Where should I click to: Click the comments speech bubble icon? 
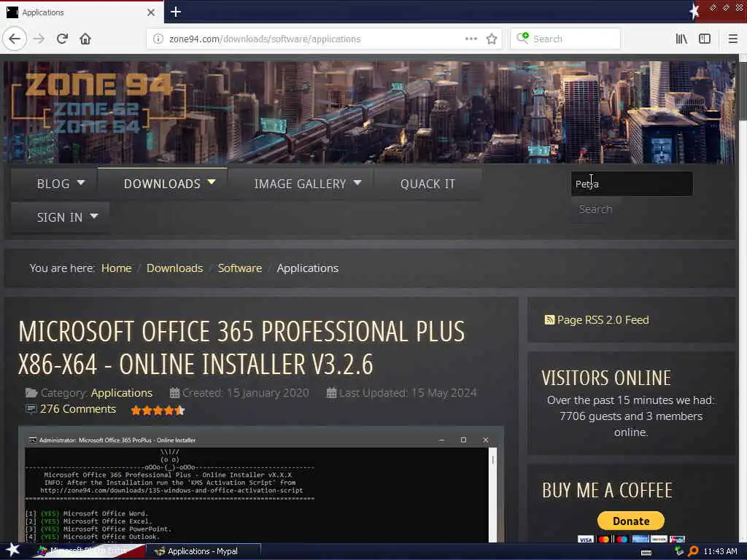(31, 409)
